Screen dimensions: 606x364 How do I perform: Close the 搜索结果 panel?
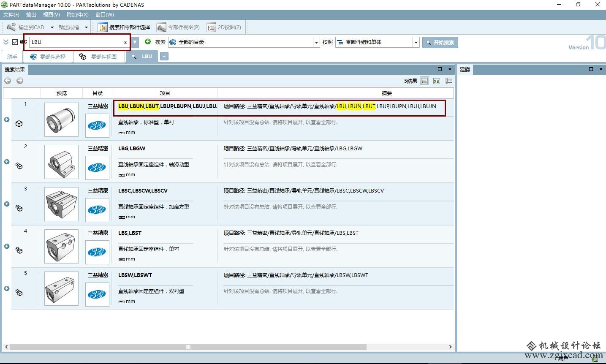(x=449, y=69)
